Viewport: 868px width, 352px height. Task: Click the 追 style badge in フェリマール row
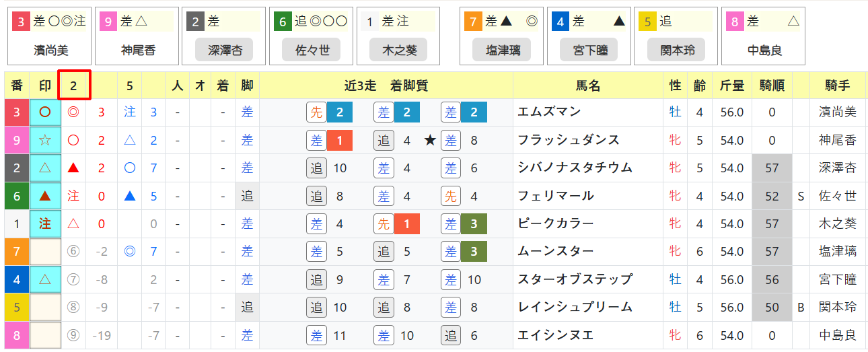(316, 196)
